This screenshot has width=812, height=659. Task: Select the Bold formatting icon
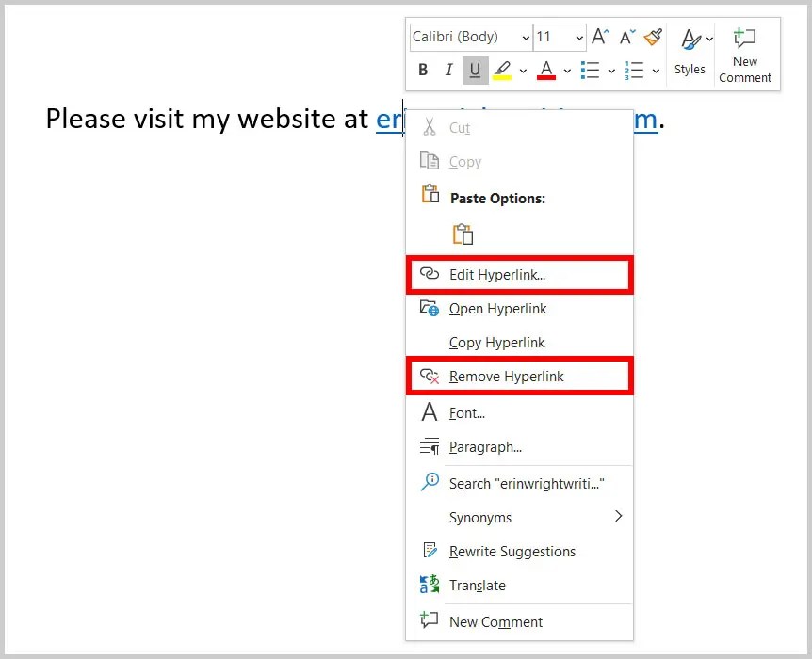click(x=422, y=70)
